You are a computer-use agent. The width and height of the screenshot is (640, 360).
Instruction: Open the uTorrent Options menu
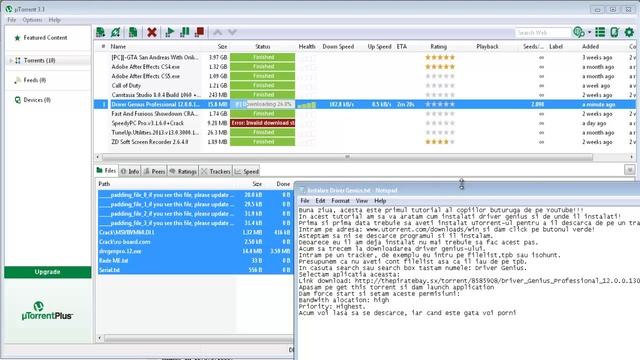pyautogui.click(x=32, y=20)
